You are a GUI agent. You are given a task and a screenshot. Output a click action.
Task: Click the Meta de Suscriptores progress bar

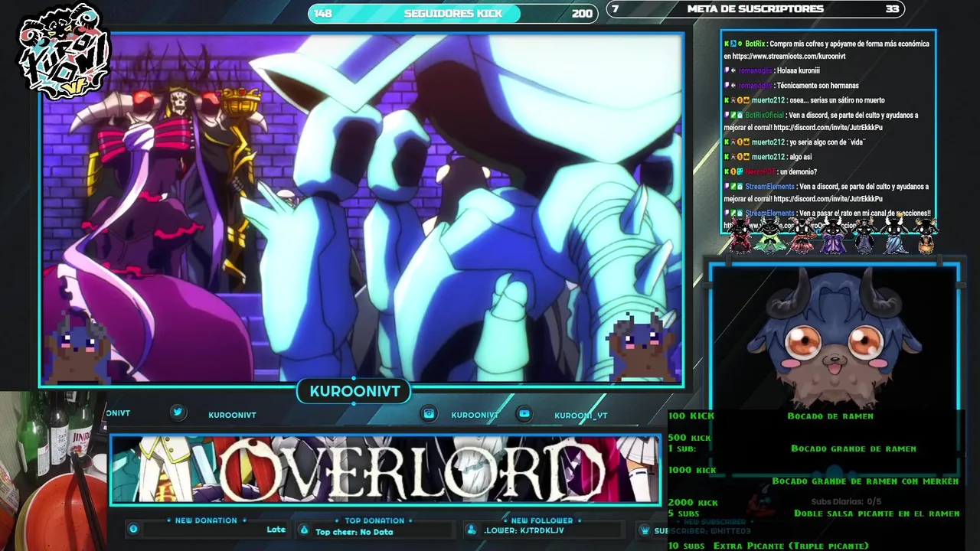[755, 9]
